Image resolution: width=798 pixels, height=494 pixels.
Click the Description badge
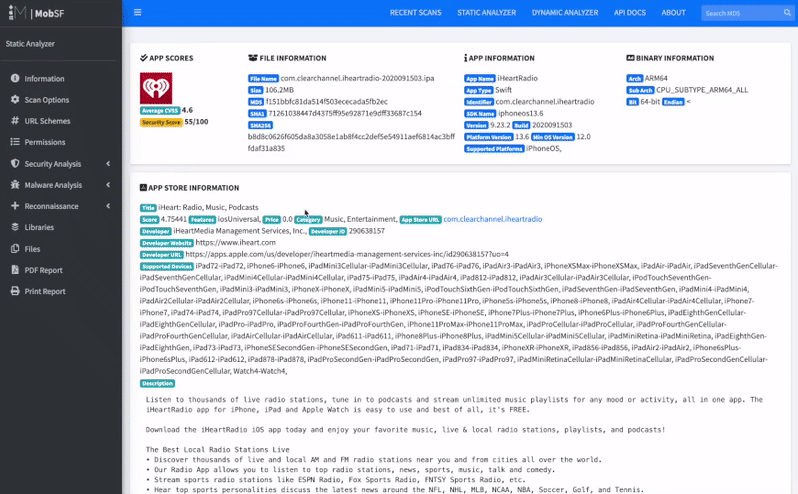157,384
